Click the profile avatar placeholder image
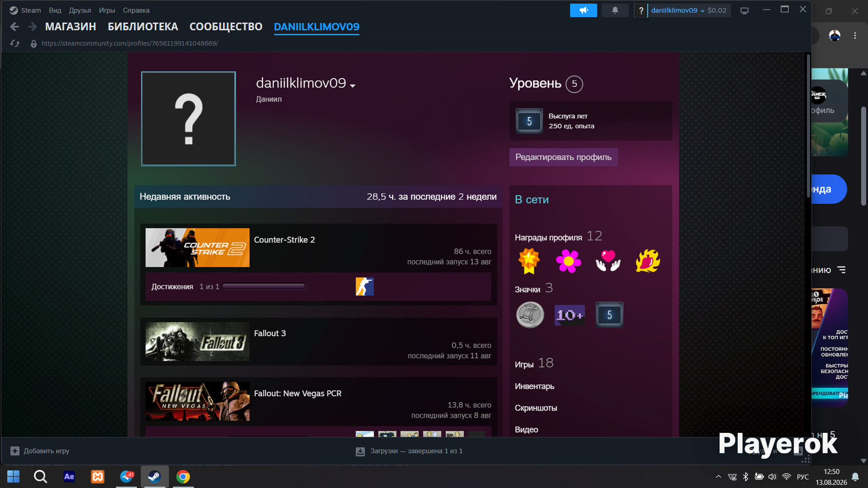The height and width of the screenshot is (488, 868). (188, 119)
